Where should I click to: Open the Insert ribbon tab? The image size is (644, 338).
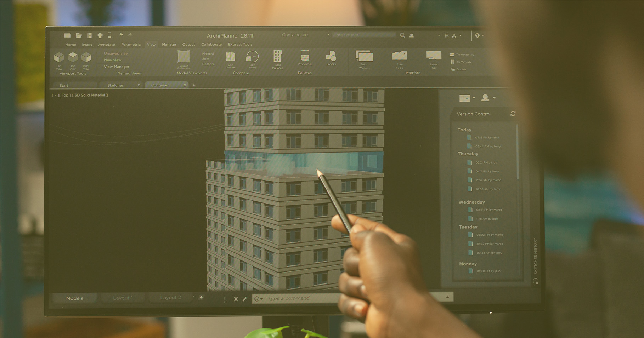point(87,45)
